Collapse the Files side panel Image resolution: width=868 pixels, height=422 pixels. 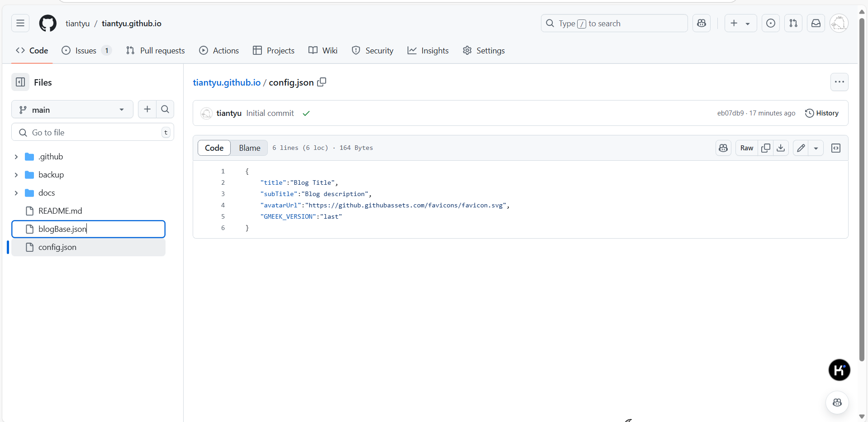20,82
